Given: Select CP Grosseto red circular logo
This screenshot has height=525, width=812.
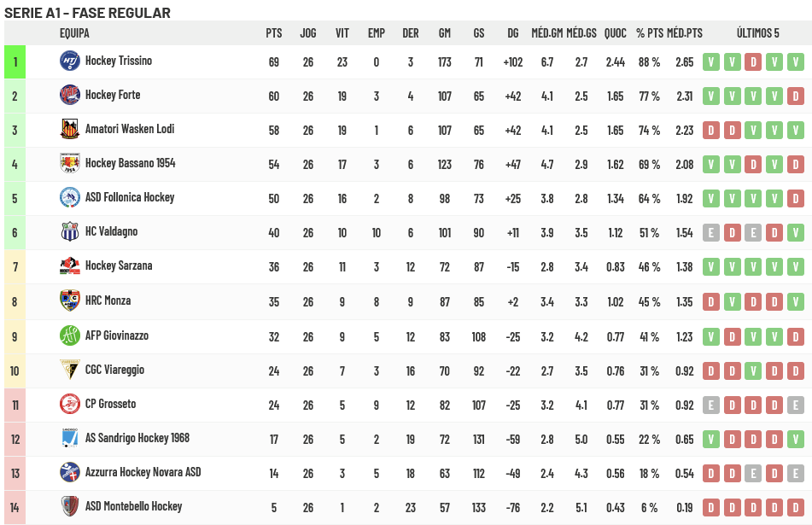Looking at the screenshot, I should tap(69, 404).
